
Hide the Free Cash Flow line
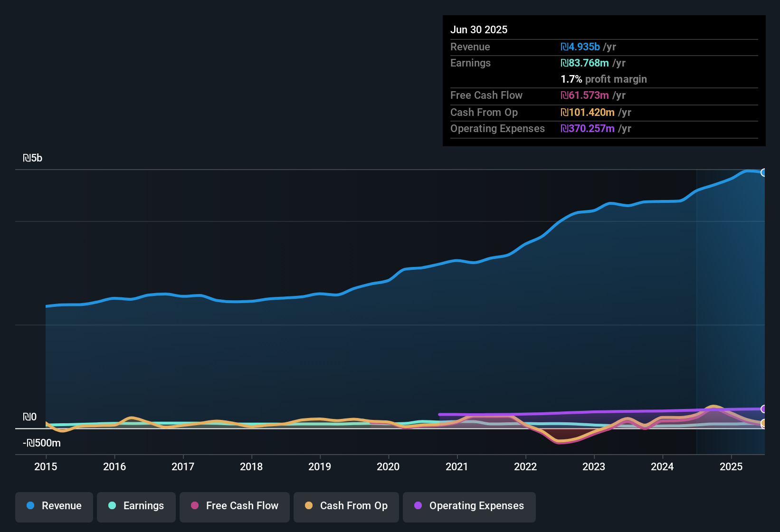234,506
